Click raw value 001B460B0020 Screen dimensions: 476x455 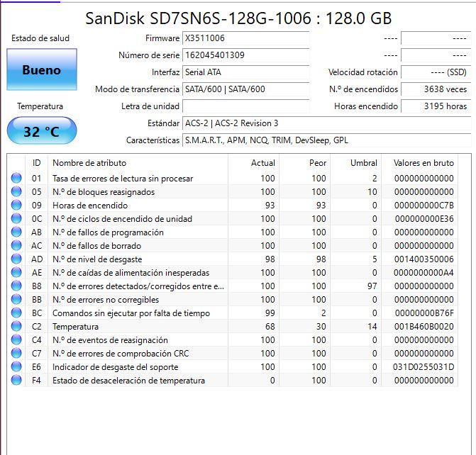click(x=424, y=327)
